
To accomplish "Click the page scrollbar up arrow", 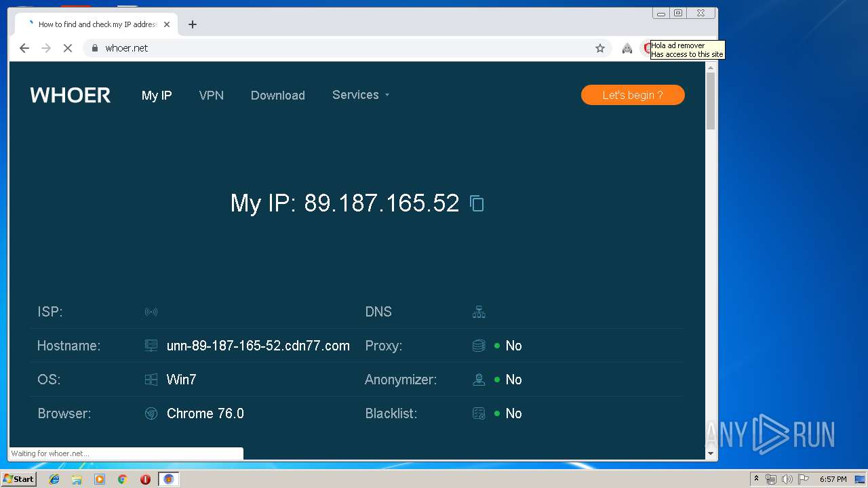I will coord(711,68).
